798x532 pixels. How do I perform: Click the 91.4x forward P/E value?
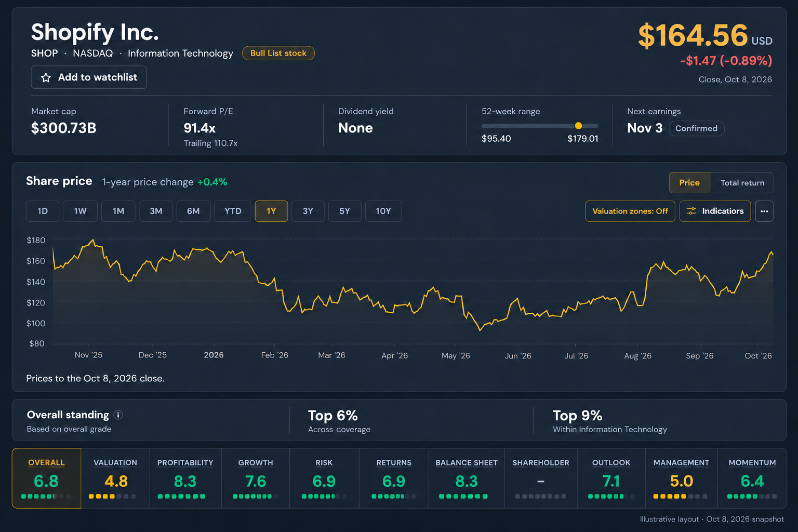point(199,128)
